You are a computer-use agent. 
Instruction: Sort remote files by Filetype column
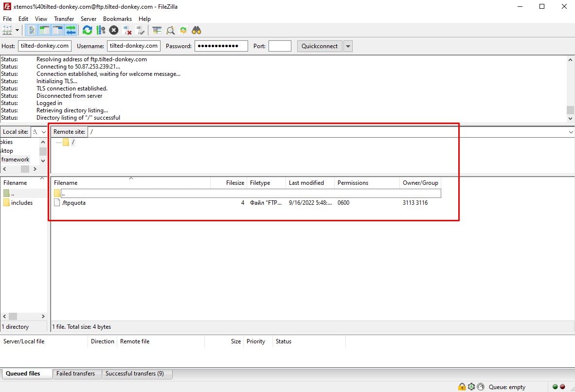coord(267,182)
